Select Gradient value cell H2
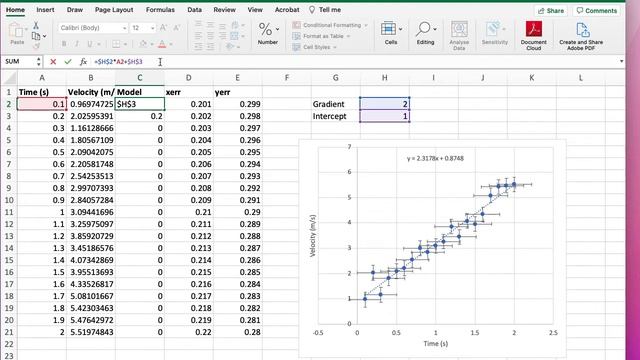 tap(384, 104)
